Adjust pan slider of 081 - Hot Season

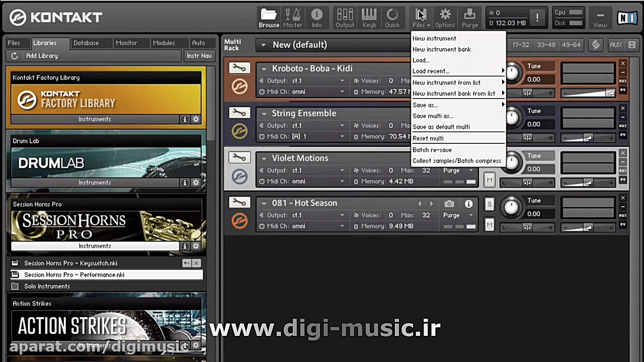click(x=527, y=228)
